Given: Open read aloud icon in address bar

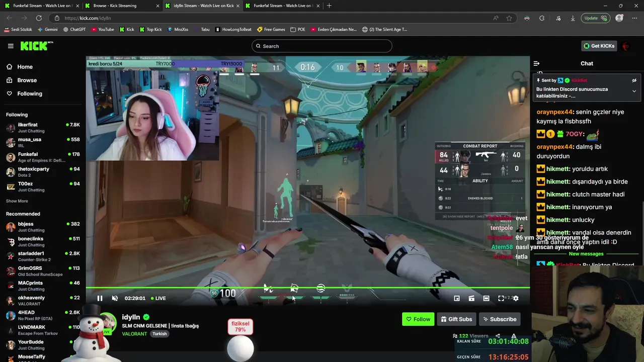Looking at the screenshot, I should click(x=496, y=18).
